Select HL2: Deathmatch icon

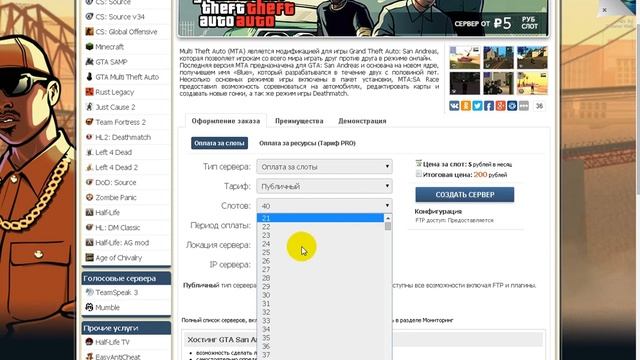[89, 137]
